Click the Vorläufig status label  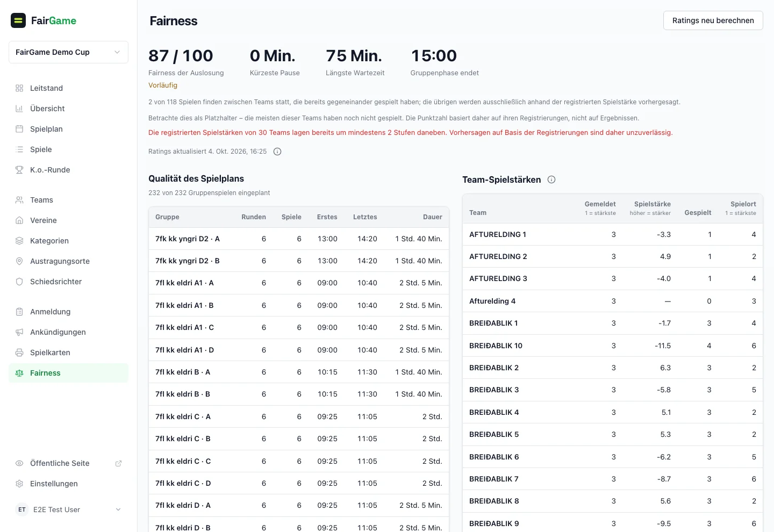163,85
